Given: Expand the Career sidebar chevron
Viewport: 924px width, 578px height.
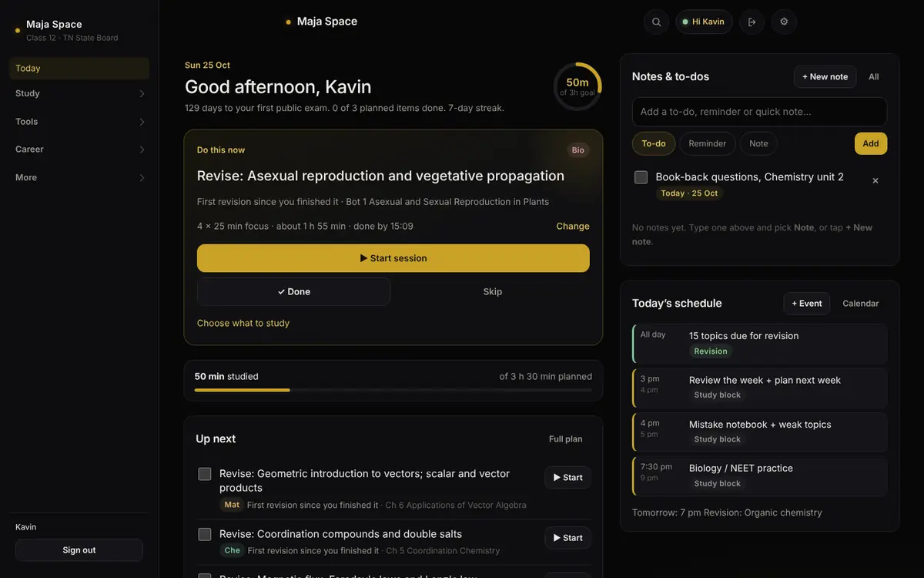Looking at the screenshot, I should 142,150.
